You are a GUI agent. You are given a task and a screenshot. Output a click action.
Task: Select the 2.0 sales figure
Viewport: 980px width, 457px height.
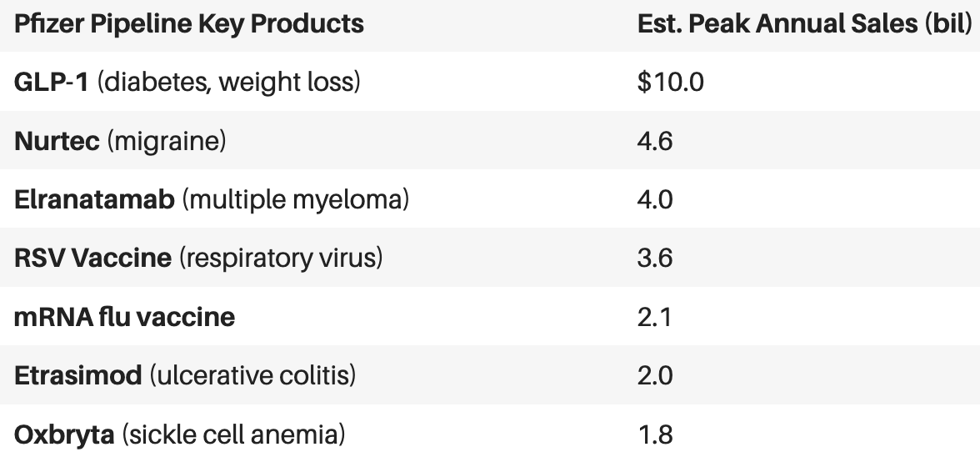tap(655, 376)
